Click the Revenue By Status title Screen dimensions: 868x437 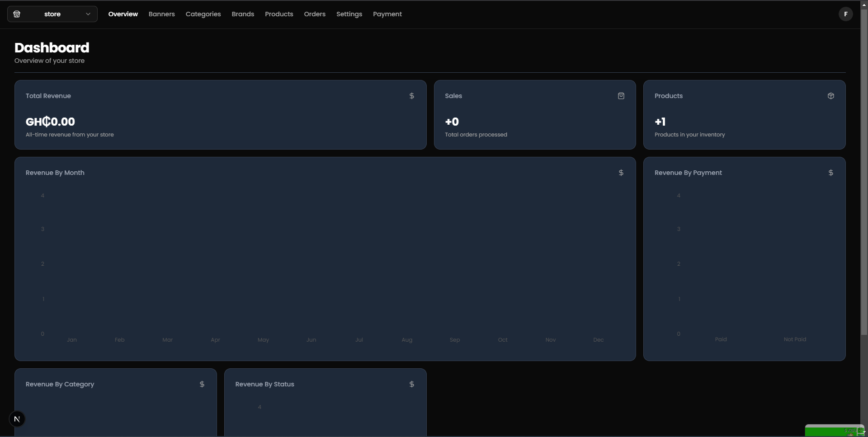265,384
